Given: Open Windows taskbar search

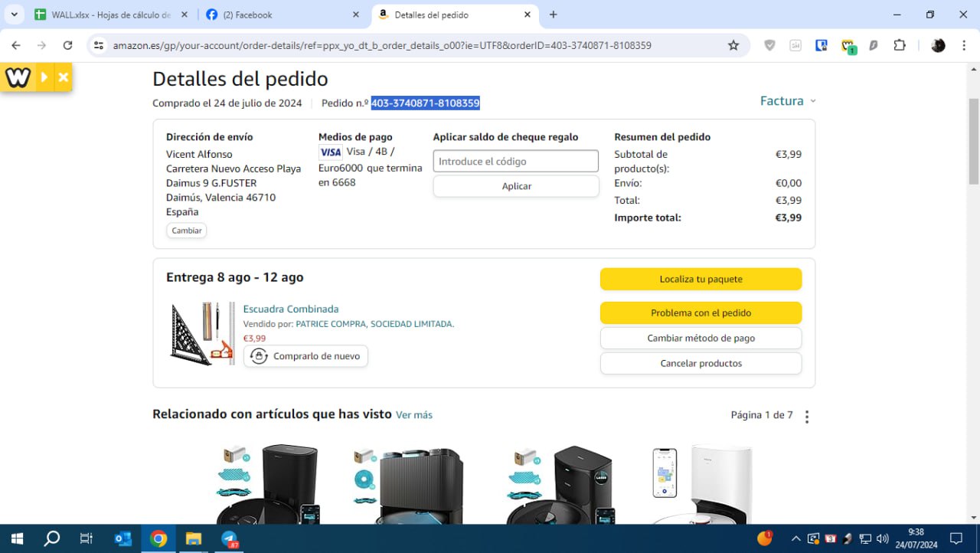Looking at the screenshot, I should (52, 538).
